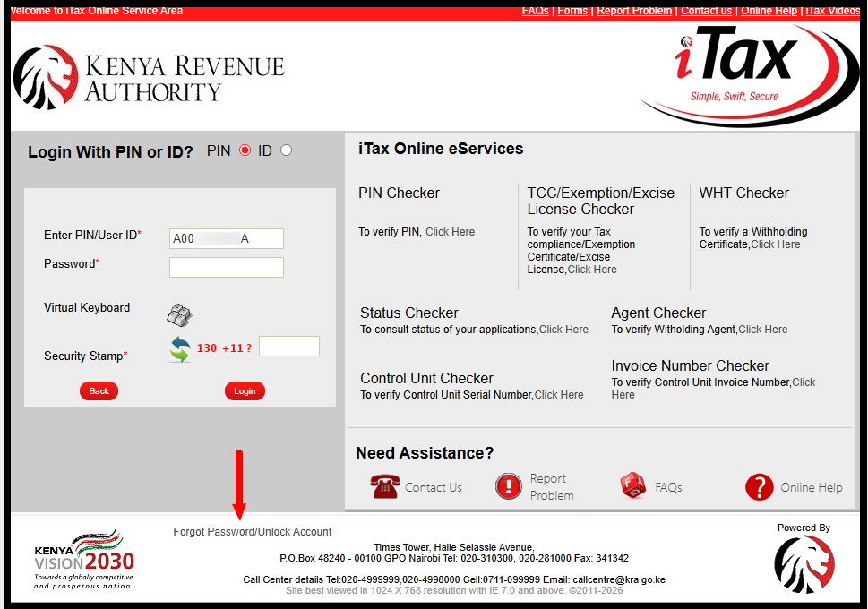The image size is (868, 609).
Task: Click the Online Help question mark icon
Action: click(x=759, y=486)
